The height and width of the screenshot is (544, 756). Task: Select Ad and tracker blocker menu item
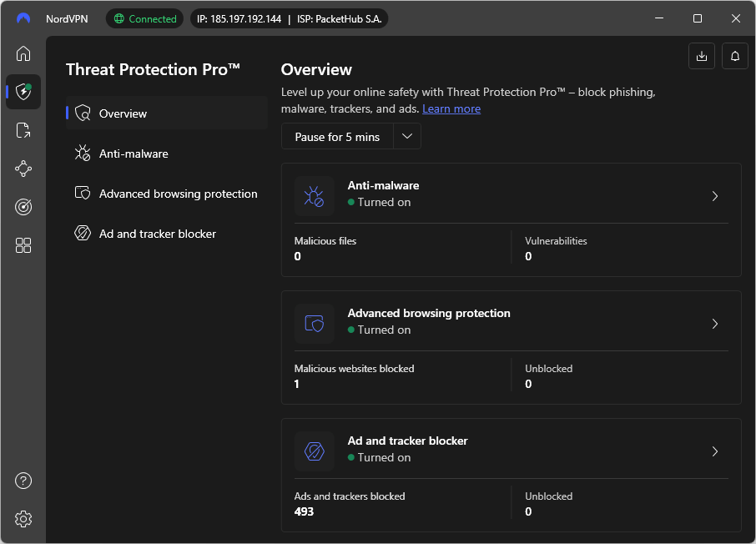pyautogui.click(x=157, y=234)
